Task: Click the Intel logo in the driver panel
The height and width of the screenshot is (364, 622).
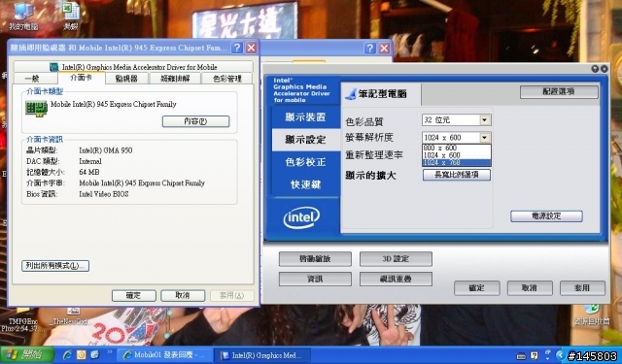Action: [301, 217]
